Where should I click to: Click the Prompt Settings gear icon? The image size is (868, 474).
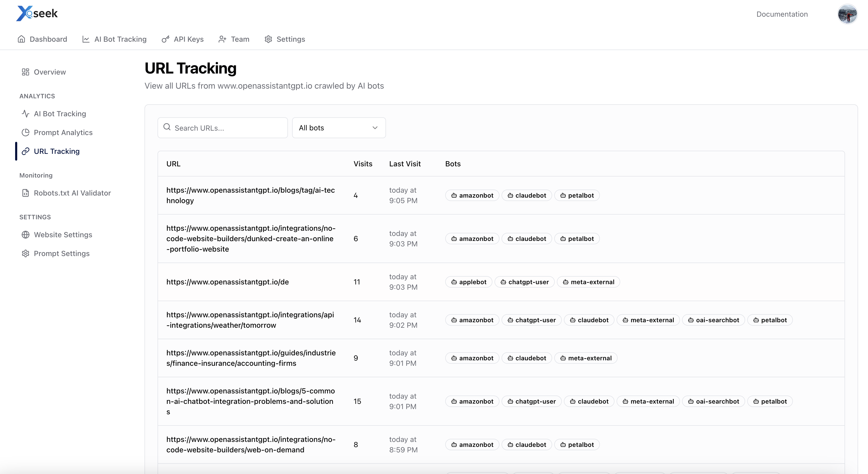[x=26, y=253]
